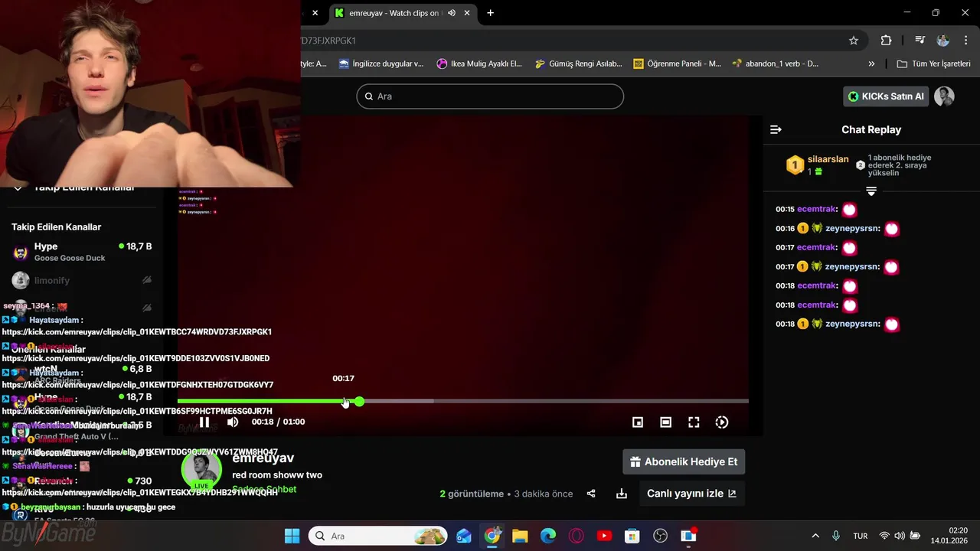Open Outlook from the taskbar
Viewport: 980px width, 551px height.
(464, 536)
